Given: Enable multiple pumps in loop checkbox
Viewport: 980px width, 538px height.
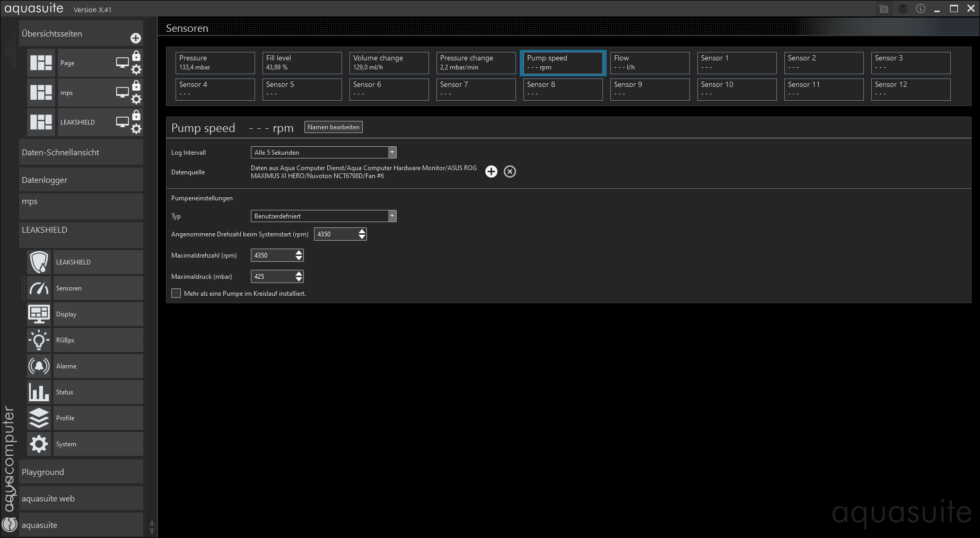Looking at the screenshot, I should 176,294.
